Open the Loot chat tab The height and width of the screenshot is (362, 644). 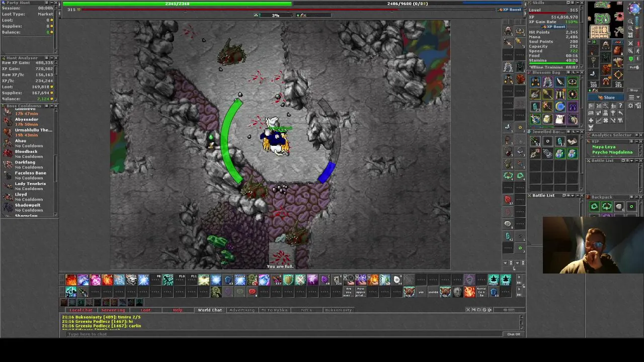pos(145,310)
